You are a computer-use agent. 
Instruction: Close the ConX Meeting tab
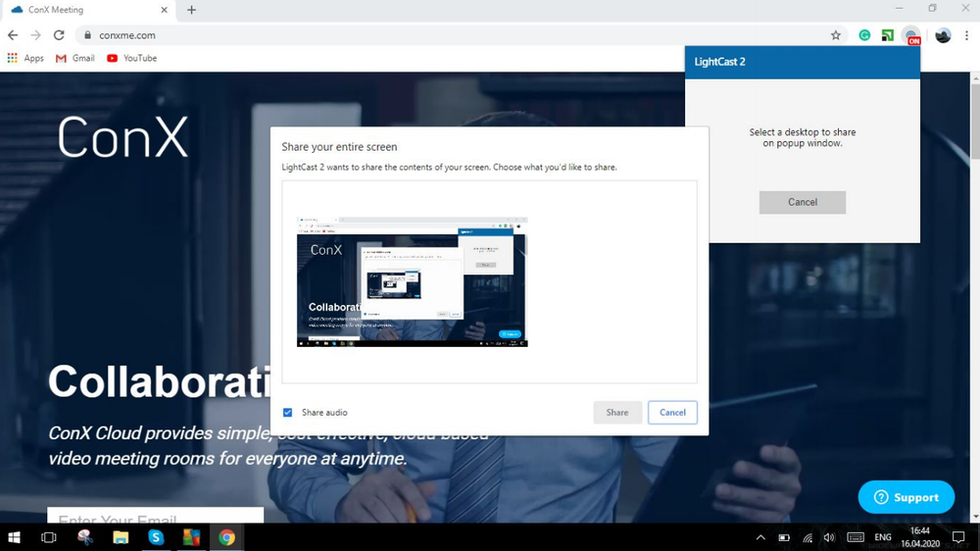(164, 10)
